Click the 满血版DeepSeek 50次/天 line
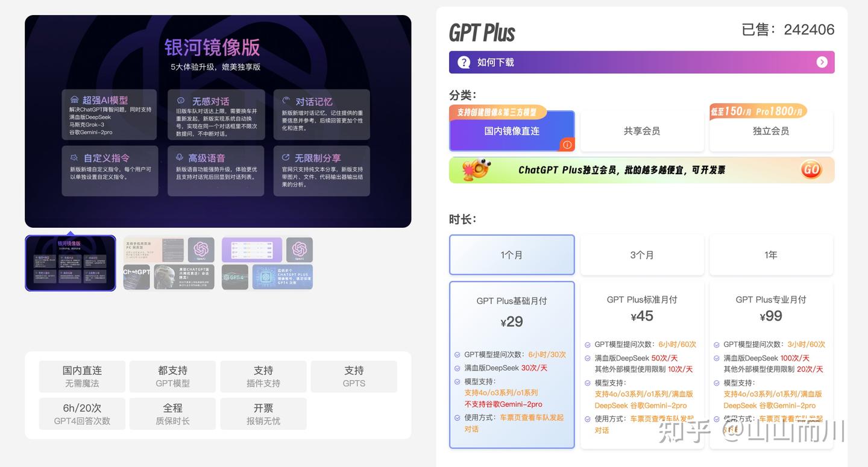 (x=636, y=358)
